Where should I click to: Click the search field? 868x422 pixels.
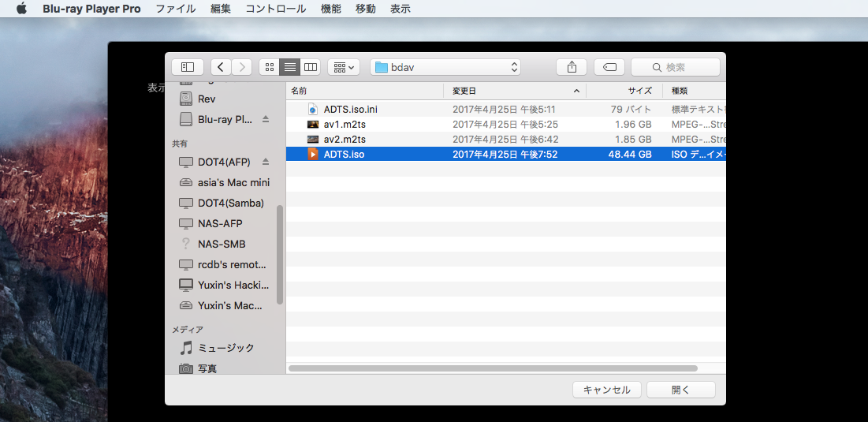(x=676, y=67)
